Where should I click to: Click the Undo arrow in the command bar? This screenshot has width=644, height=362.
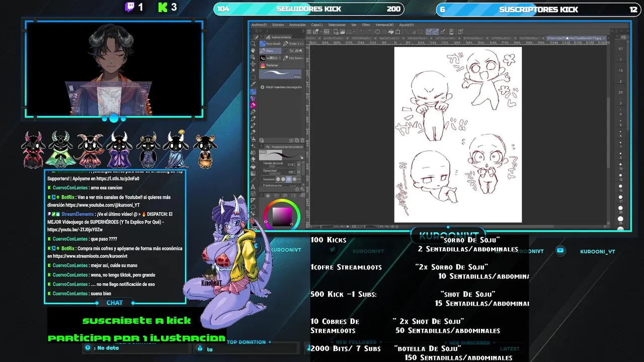[x=362, y=32]
